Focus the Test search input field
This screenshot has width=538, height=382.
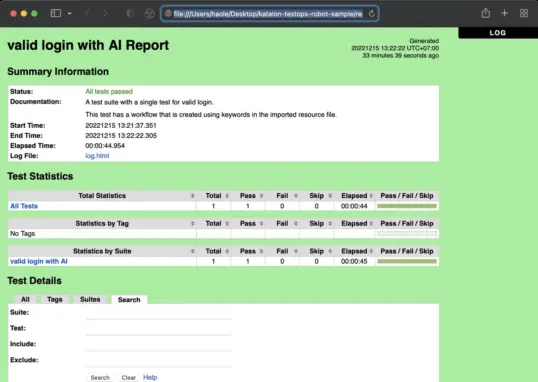[159, 329]
